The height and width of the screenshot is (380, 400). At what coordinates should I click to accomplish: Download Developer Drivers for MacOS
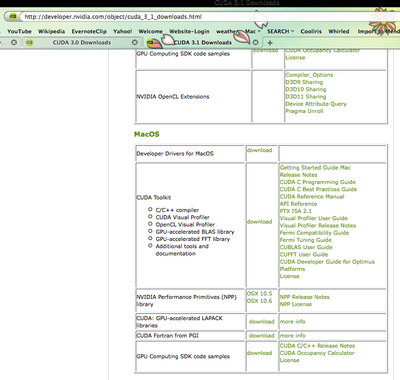click(259, 150)
